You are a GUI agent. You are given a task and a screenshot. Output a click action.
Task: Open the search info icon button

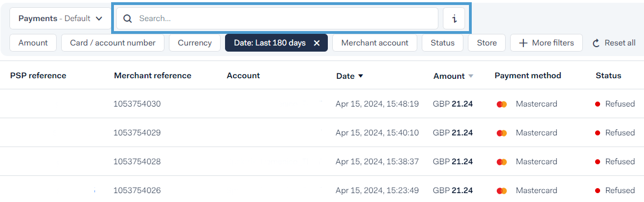454,18
